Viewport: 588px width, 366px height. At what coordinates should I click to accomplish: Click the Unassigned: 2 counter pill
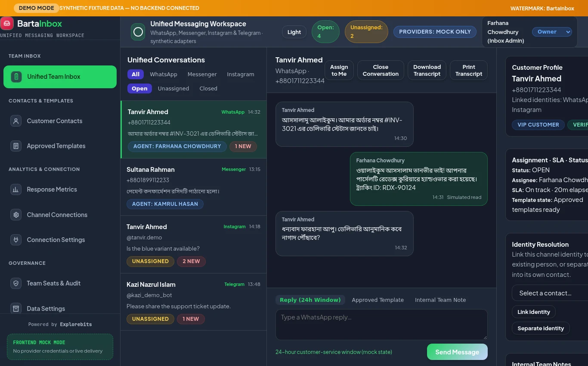tap(366, 32)
